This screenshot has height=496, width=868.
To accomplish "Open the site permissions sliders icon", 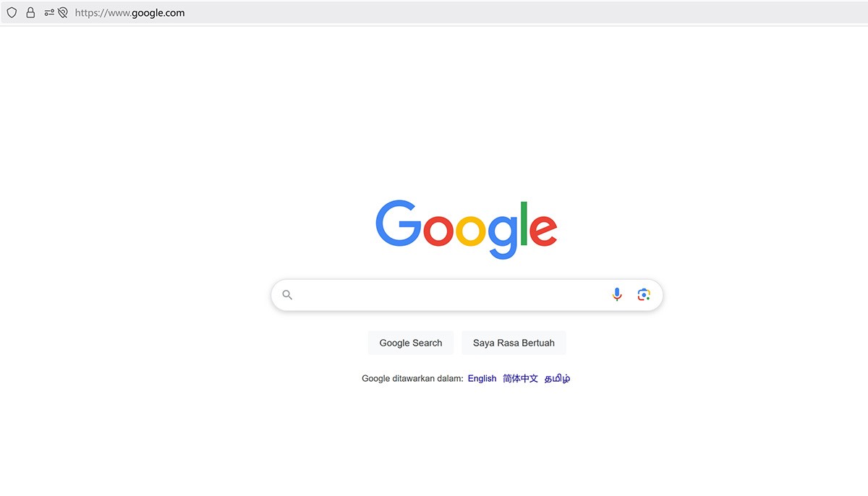I will (x=49, y=12).
